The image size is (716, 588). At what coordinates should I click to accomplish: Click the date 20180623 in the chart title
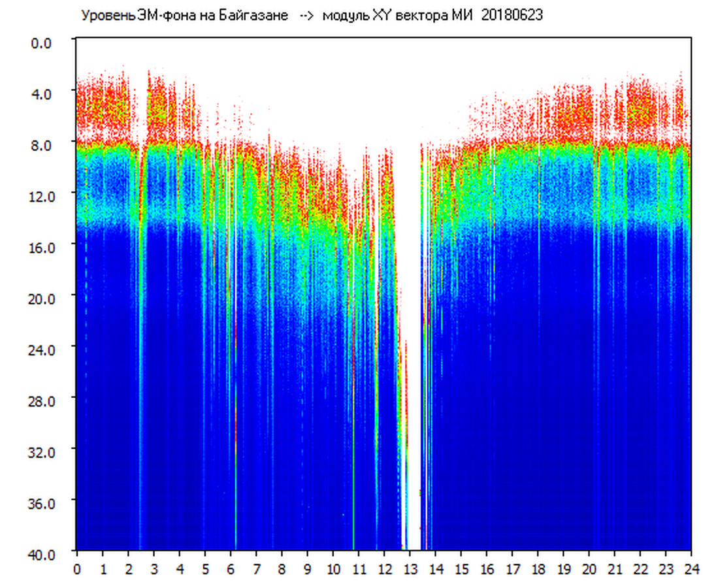pos(512,16)
